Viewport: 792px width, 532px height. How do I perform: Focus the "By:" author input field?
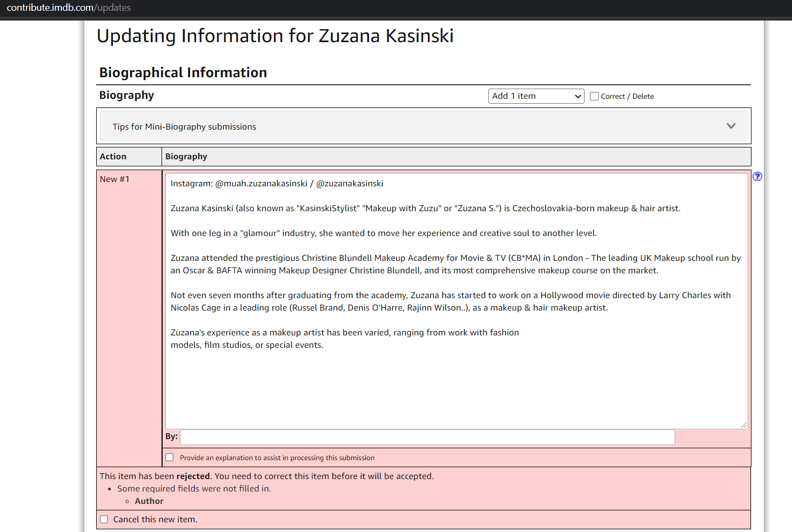[x=427, y=437]
